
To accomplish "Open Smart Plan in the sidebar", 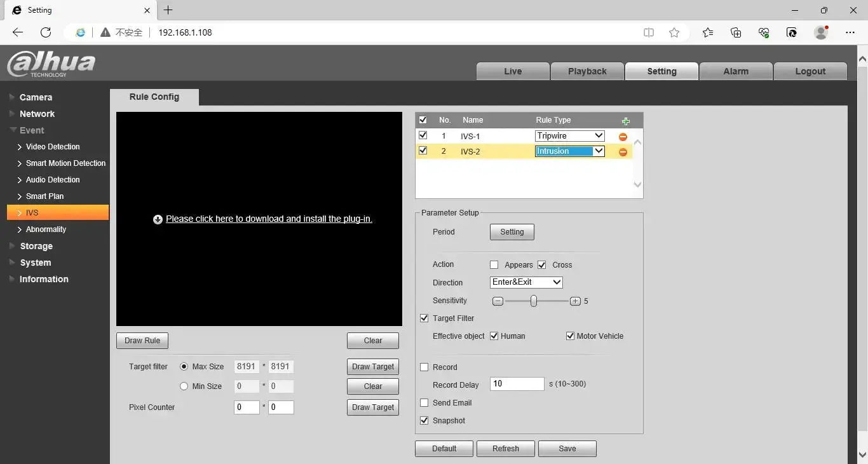I will tap(44, 196).
